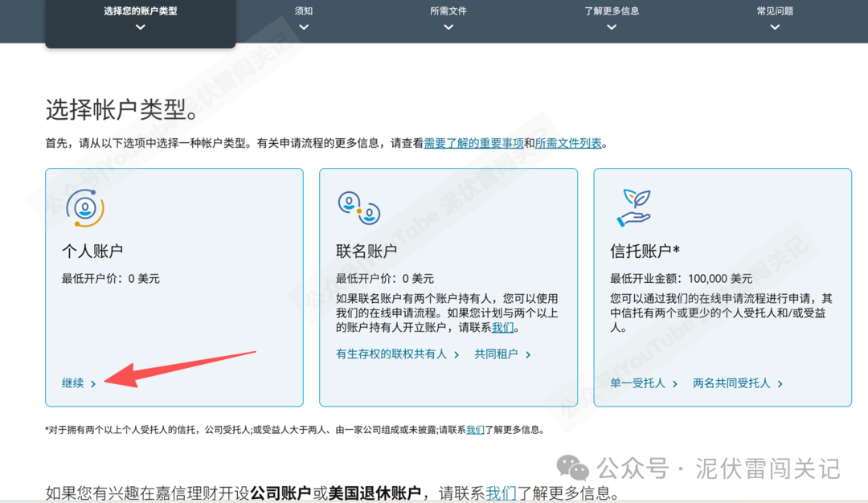
Task: Select the 个人账户 card heading
Action: pos(92,251)
